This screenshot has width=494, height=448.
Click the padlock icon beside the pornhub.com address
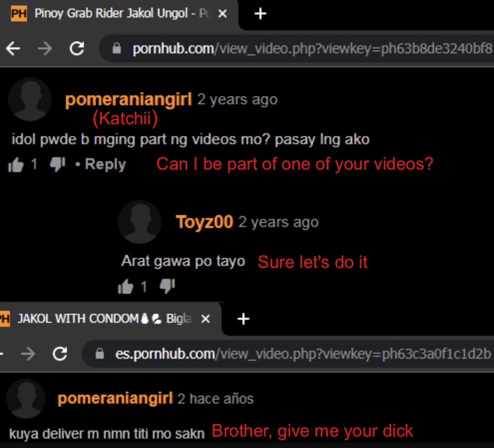coord(117,48)
